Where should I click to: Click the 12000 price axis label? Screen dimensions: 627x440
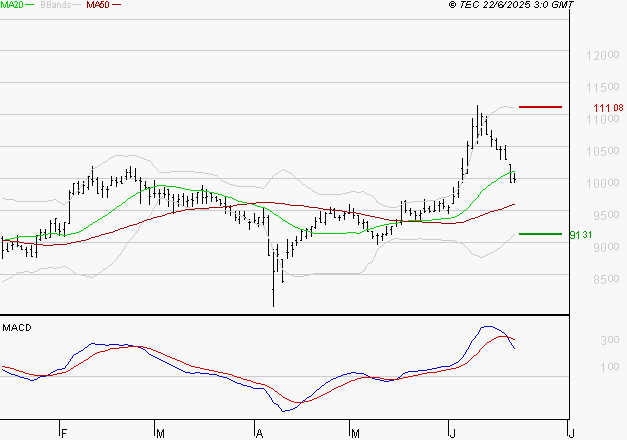[x=603, y=55]
